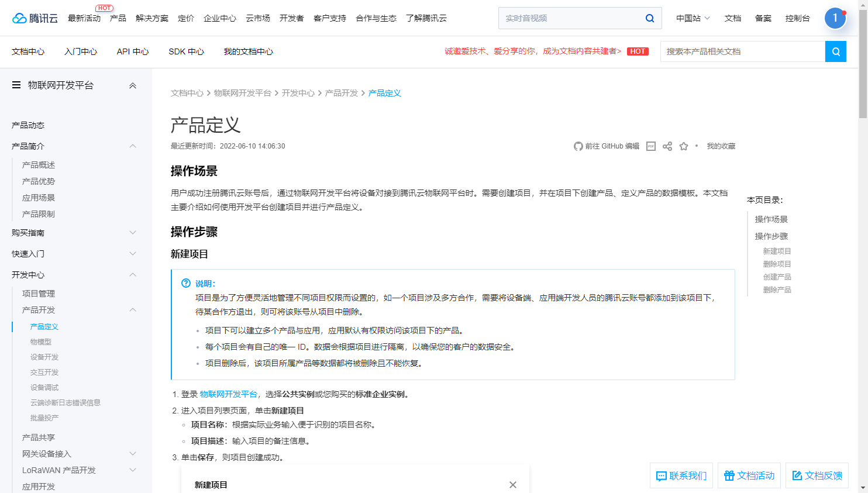Click the 物联网开发平台 link in step 1
This screenshot has height=493, width=868.
(x=228, y=394)
